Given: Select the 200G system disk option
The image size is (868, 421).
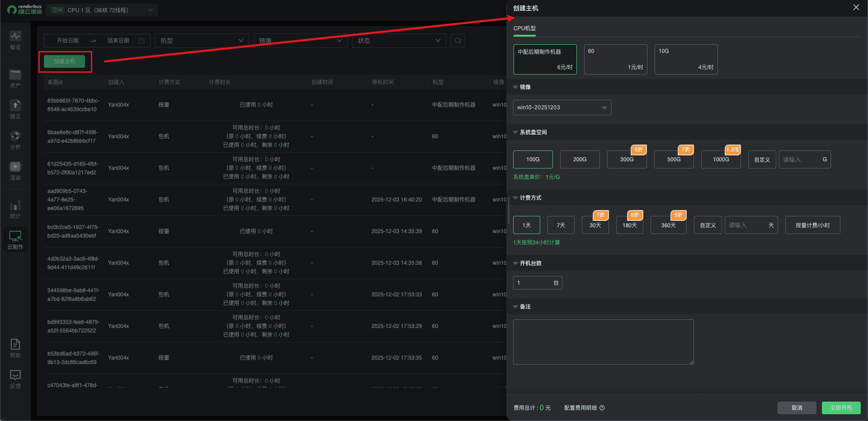Looking at the screenshot, I should 580,159.
